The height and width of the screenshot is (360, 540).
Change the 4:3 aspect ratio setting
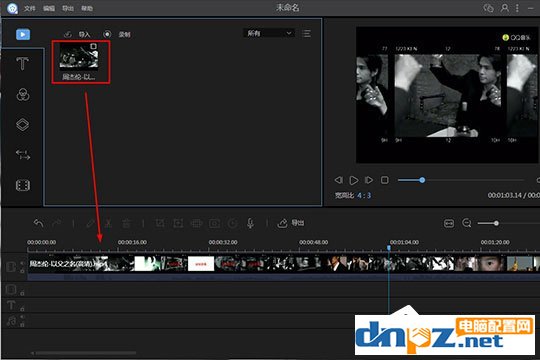[364, 195]
